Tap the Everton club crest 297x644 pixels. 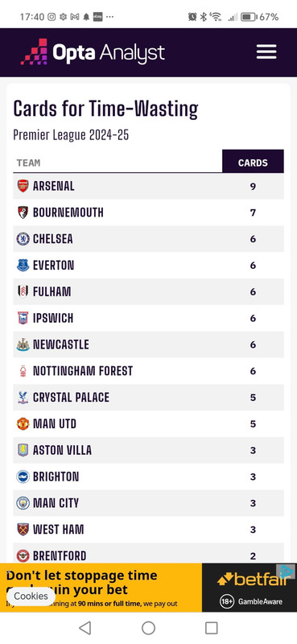pyautogui.click(x=23, y=266)
